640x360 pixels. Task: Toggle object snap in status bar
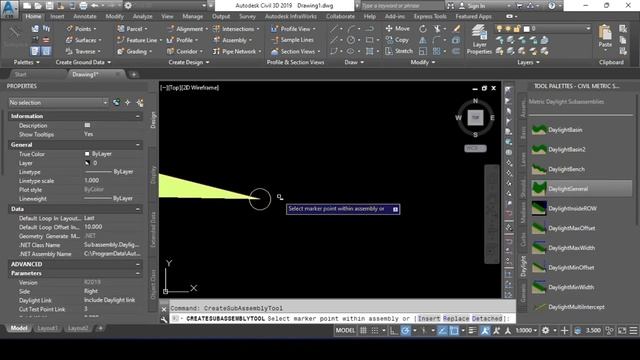click(x=454, y=330)
